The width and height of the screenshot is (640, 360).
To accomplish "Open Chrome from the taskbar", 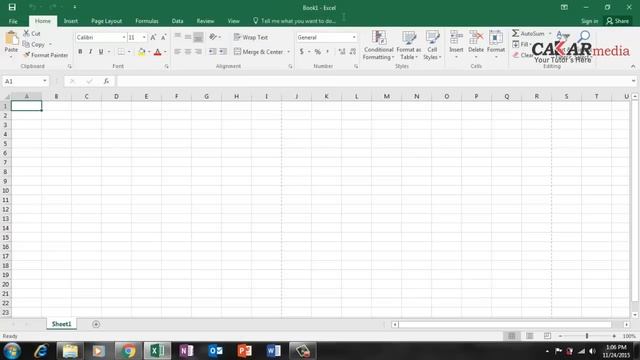I will [x=128, y=351].
